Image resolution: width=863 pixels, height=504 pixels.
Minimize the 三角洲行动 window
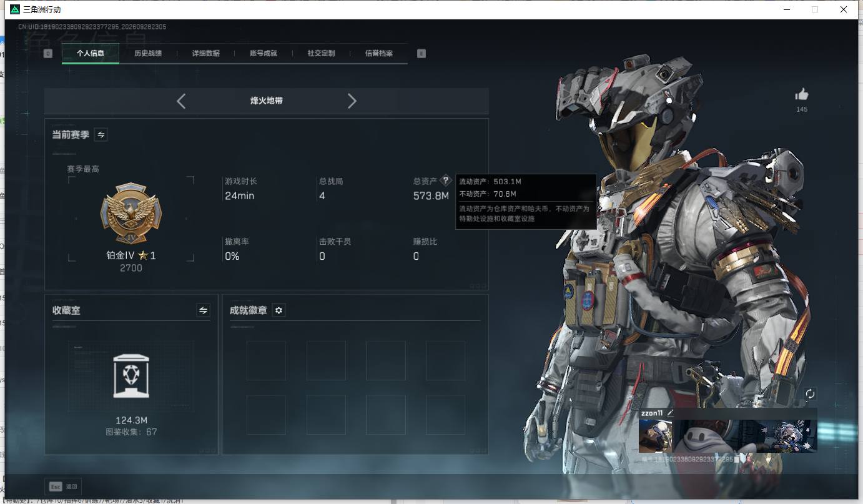786,9
